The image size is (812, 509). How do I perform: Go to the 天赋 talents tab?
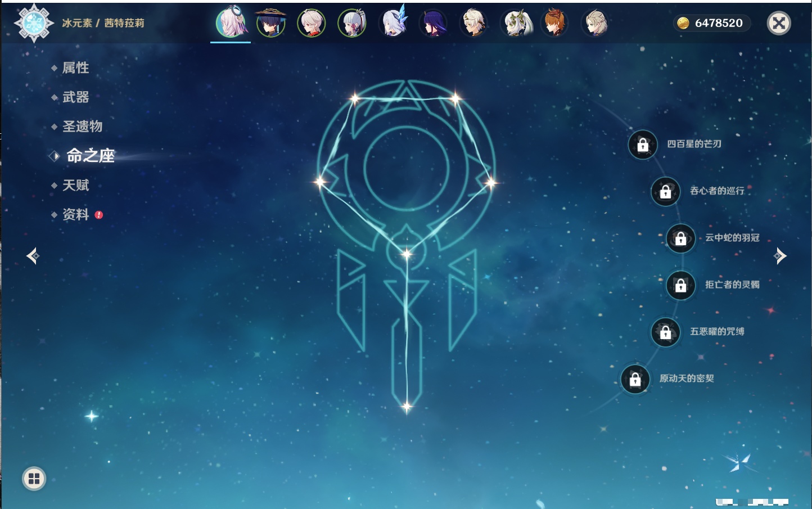click(x=75, y=185)
